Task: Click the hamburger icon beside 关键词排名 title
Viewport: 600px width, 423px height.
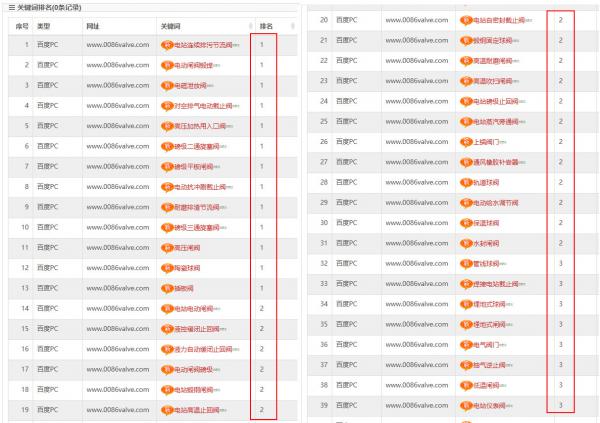Action: coord(11,8)
